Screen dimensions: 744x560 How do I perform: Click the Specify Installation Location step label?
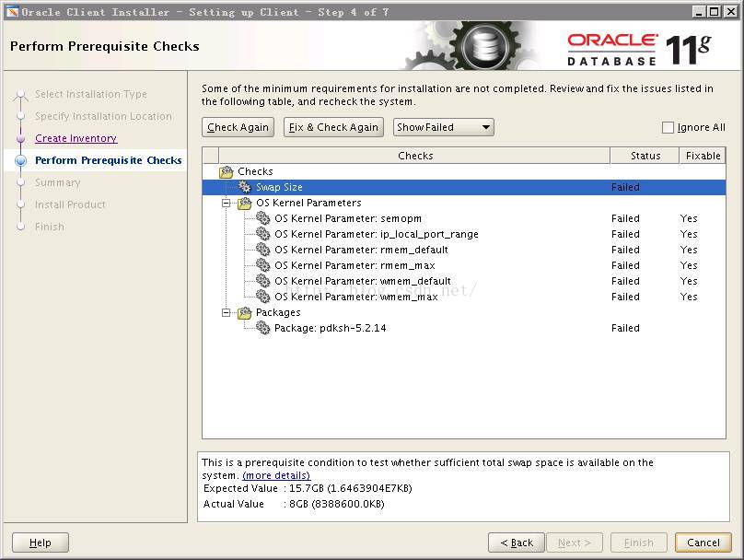(103, 116)
